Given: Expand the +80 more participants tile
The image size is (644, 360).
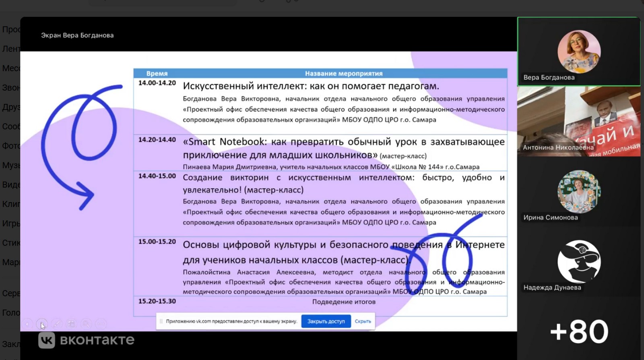Looking at the screenshot, I should 578,331.
